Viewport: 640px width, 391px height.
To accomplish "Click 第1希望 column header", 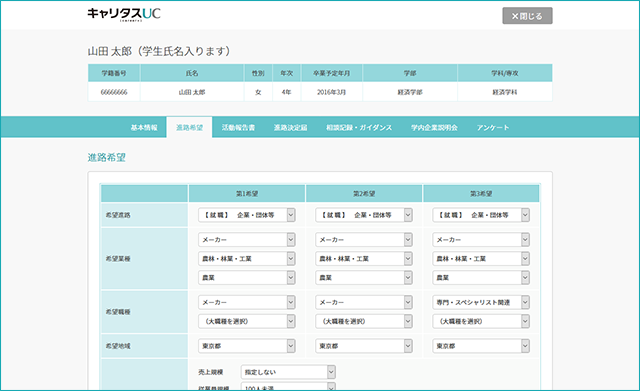I will point(247,193).
